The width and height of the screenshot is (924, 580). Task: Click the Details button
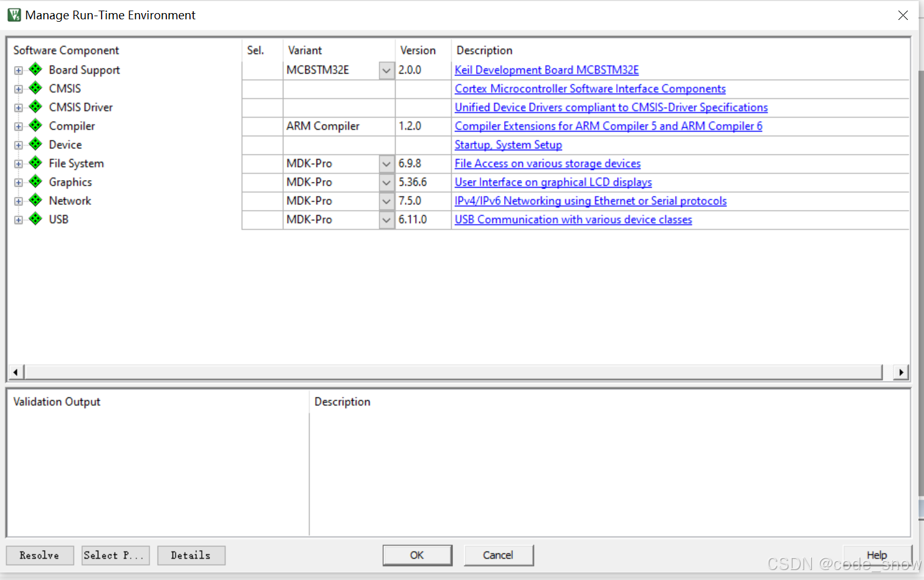click(x=191, y=555)
